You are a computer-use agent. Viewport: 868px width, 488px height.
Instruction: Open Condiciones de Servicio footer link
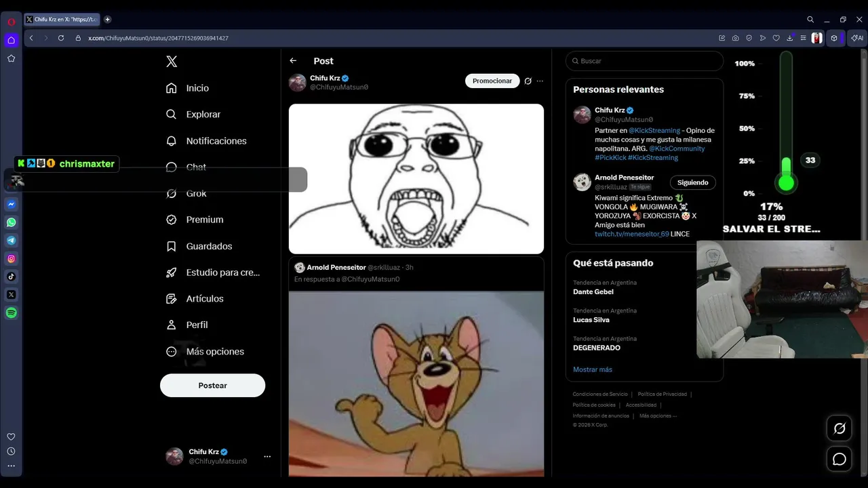click(x=600, y=394)
